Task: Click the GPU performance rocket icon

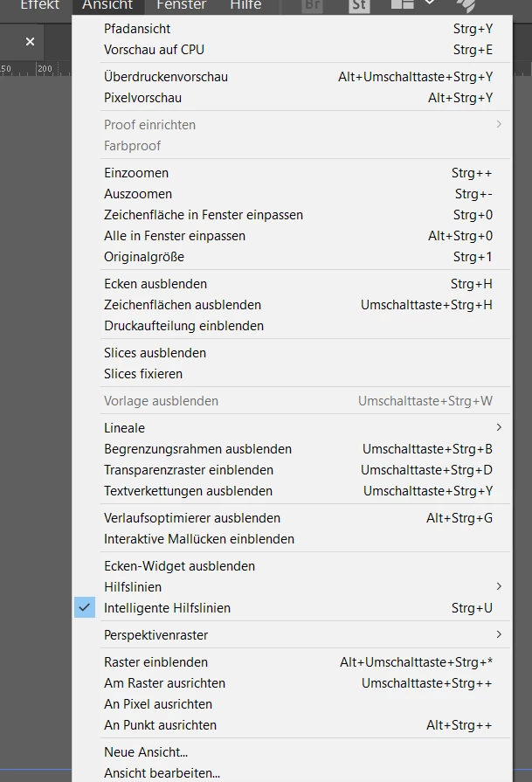Action: (x=466, y=5)
